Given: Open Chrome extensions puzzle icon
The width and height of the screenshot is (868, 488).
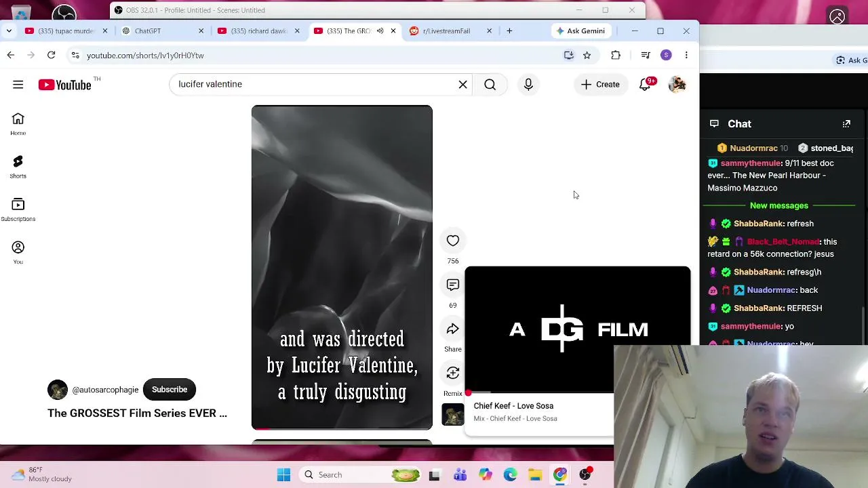Looking at the screenshot, I should [616, 56].
